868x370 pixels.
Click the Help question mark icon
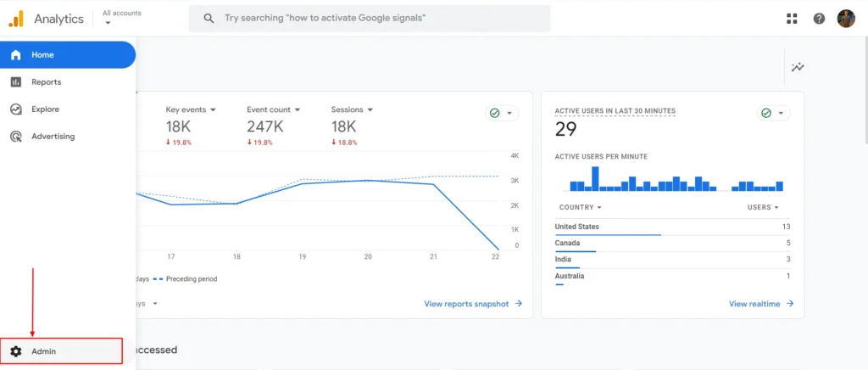tap(819, 19)
